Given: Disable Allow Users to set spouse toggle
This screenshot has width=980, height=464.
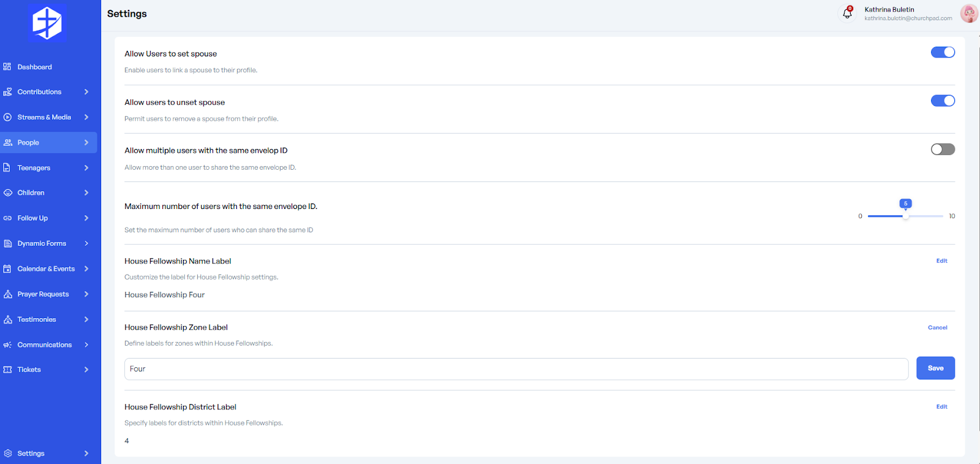Looking at the screenshot, I should coord(943,52).
